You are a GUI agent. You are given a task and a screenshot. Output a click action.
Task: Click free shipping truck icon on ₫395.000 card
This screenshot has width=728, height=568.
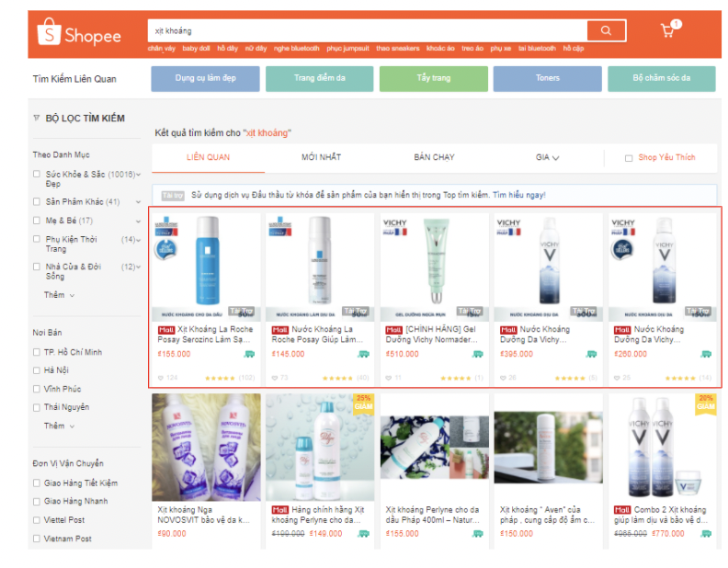pyautogui.click(x=592, y=354)
